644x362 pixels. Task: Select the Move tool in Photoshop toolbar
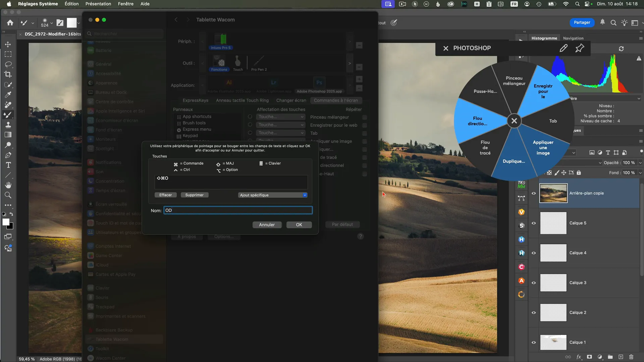[x=8, y=44]
